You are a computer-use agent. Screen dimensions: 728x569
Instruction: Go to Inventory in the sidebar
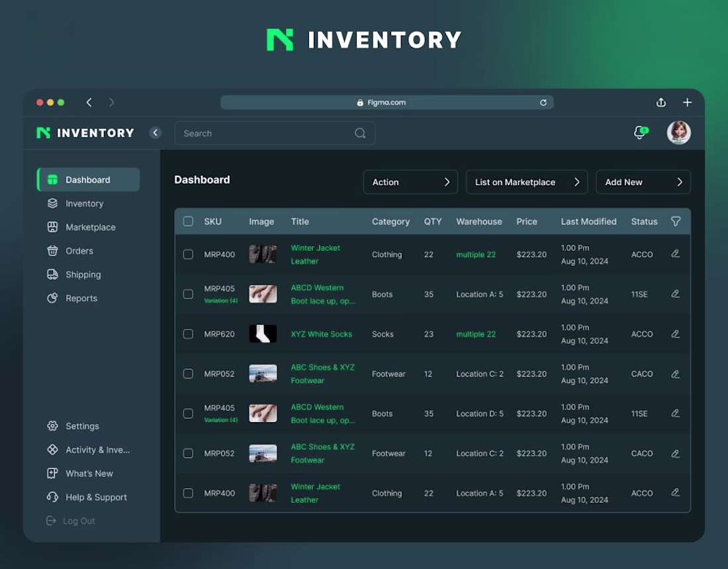coord(85,203)
